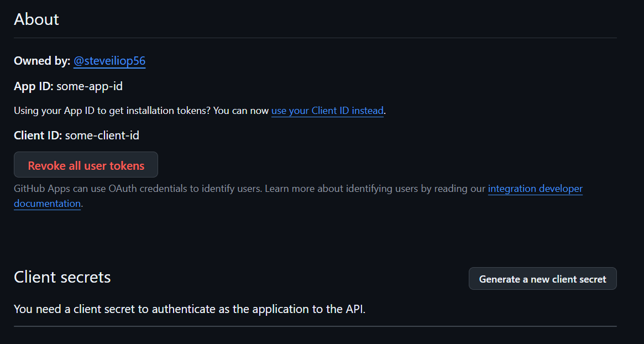Viewport: 644px width, 344px height.
Task: Click the divider under the client secret description
Action: pos(315,326)
